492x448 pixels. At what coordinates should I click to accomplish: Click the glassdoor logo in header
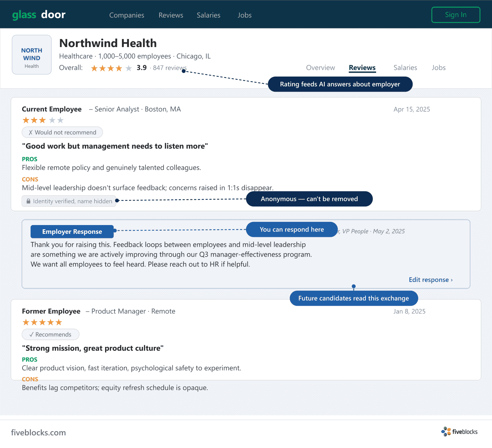pos(39,15)
